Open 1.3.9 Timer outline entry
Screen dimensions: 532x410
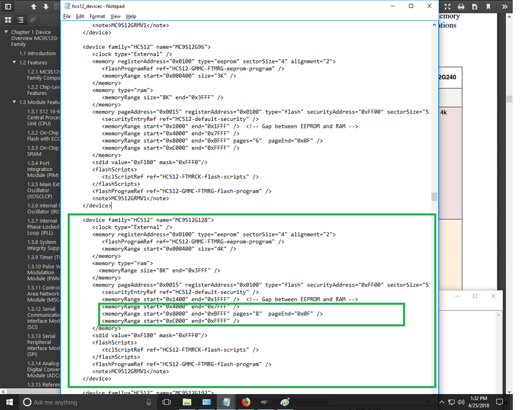click(44, 257)
